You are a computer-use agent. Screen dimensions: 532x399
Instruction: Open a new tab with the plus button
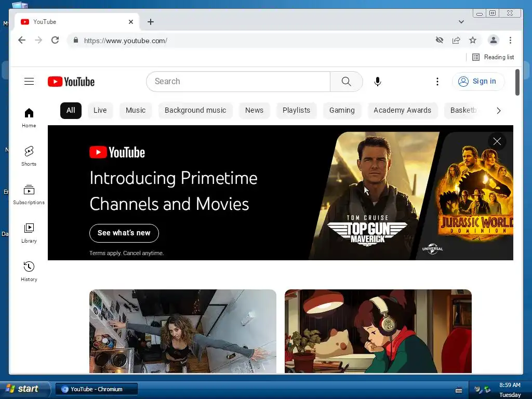pyautogui.click(x=151, y=22)
